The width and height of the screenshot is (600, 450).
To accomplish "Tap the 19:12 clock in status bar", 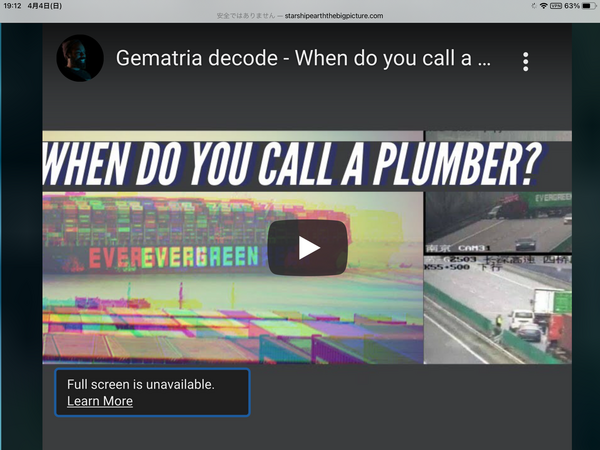I will 12,6.
